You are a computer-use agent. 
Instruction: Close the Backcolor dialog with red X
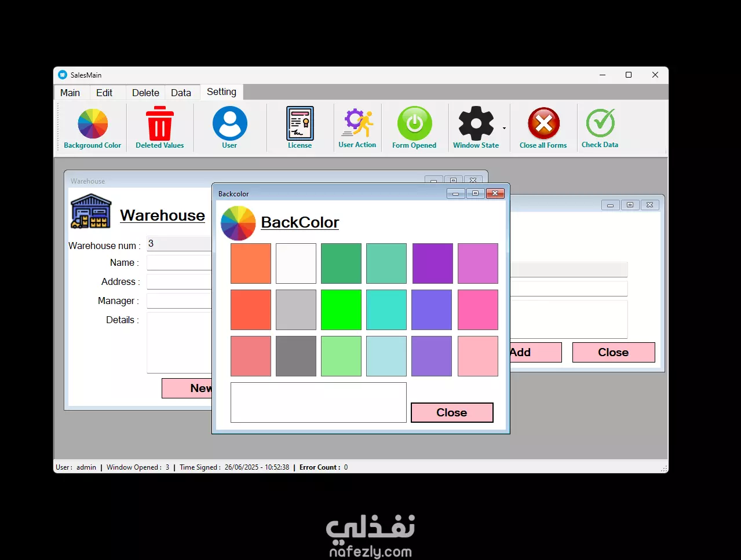[x=495, y=193]
